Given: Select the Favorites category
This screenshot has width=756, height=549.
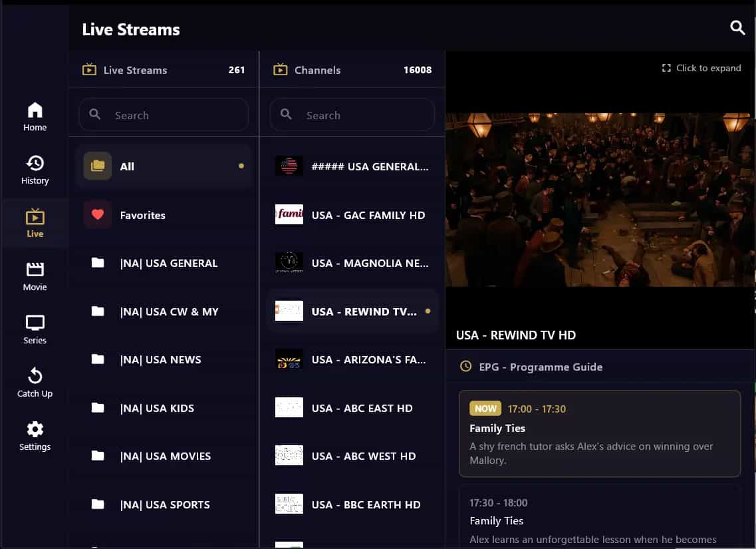Looking at the screenshot, I should pyautogui.click(x=164, y=215).
